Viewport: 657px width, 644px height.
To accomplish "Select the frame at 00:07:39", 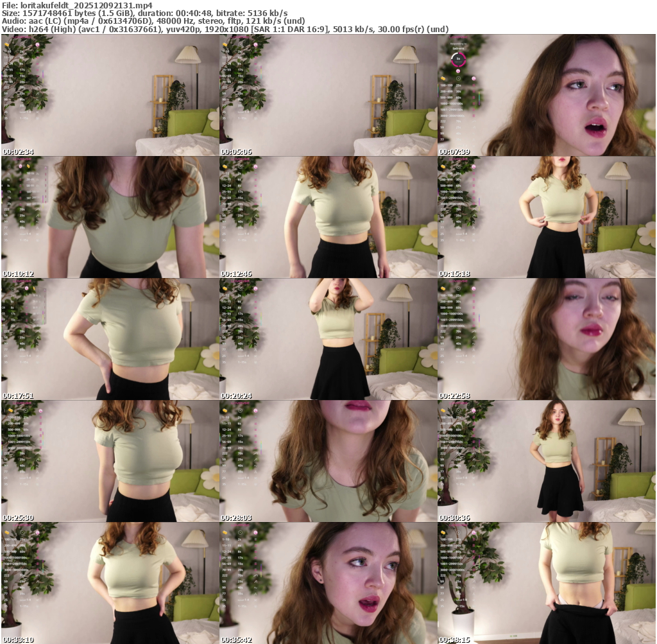I will click(x=547, y=95).
